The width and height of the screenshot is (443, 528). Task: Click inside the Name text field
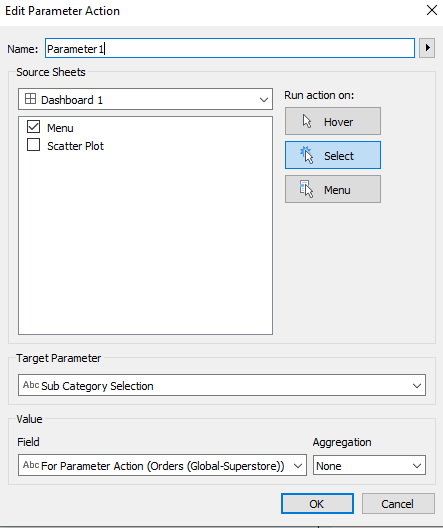[x=230, y=48]
